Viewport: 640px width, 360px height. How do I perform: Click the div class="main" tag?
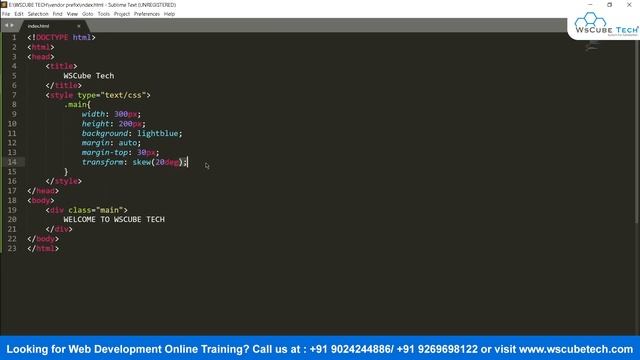click(x=87, y=210)
